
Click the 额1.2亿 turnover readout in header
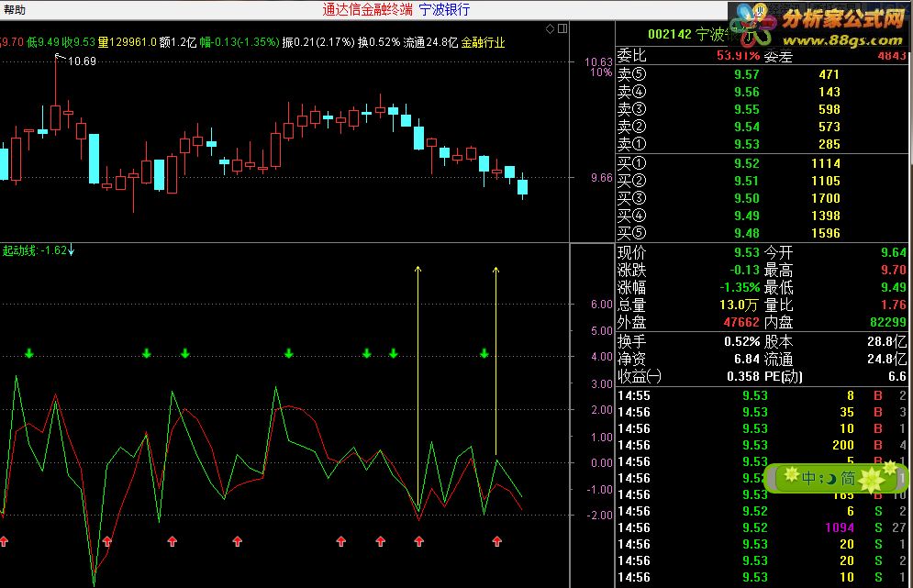178,42
